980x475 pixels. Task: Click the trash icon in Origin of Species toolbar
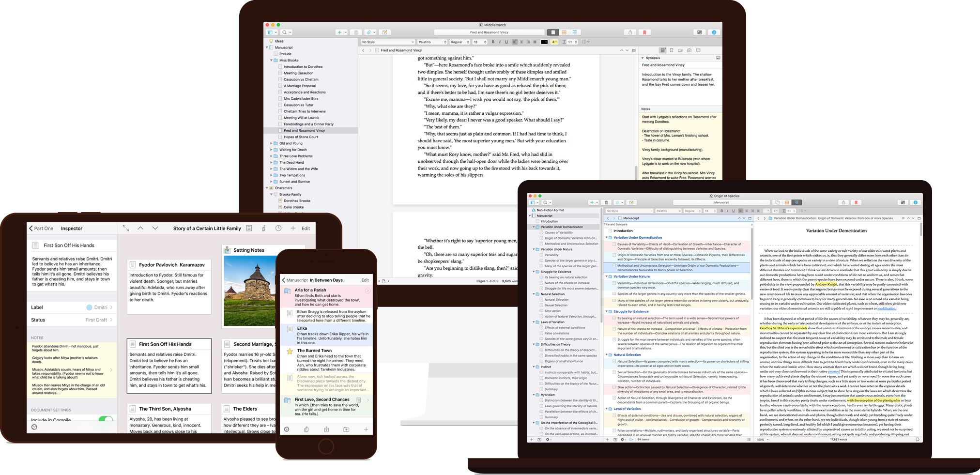coord(606,202)
